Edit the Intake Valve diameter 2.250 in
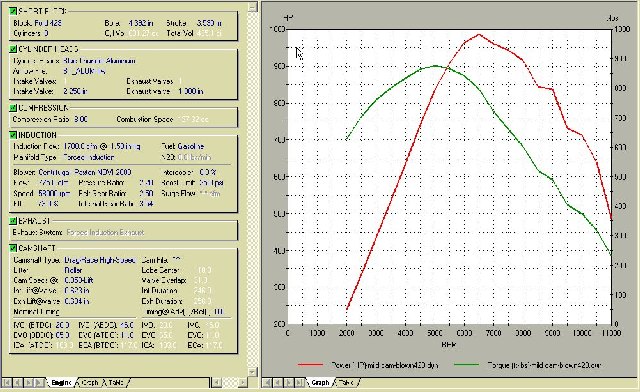The image size is (640, 392). pos(75,91)
